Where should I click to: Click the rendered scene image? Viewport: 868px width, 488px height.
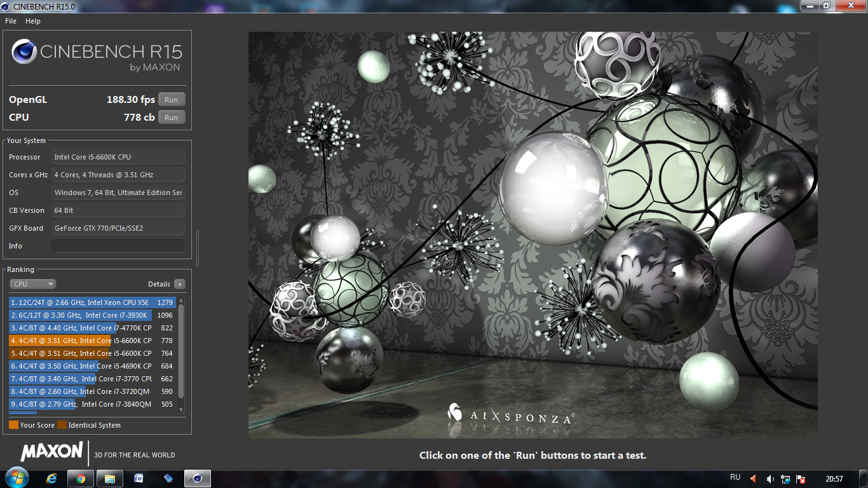[532, 234]
